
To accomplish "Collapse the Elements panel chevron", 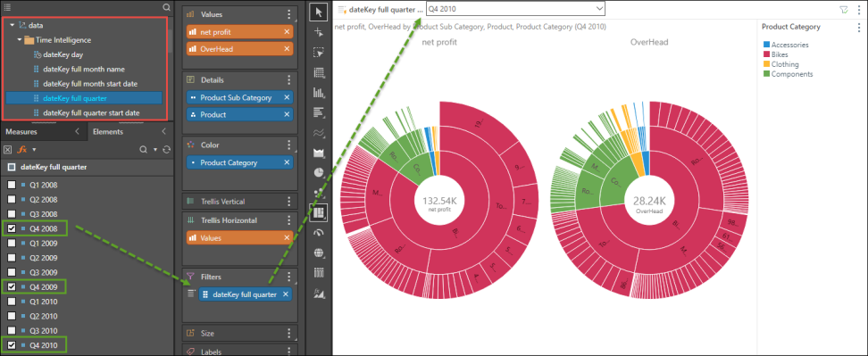I will [x=163, y=131].
